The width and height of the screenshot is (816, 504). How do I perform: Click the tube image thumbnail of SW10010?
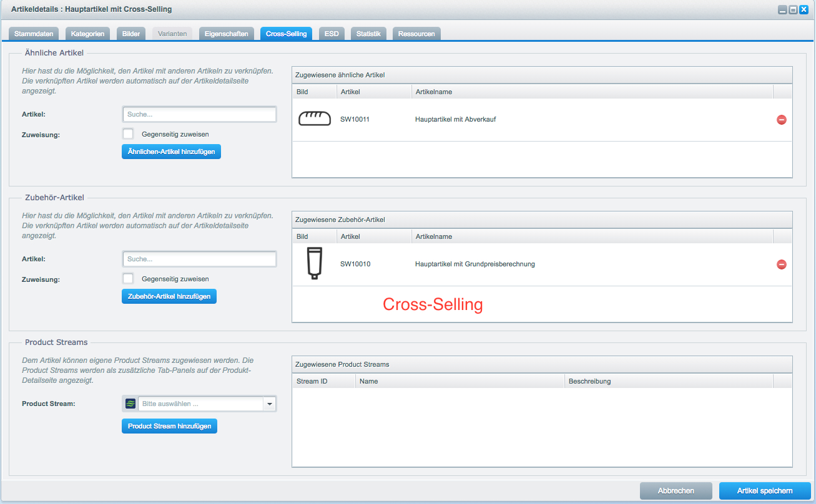[314, 264]
